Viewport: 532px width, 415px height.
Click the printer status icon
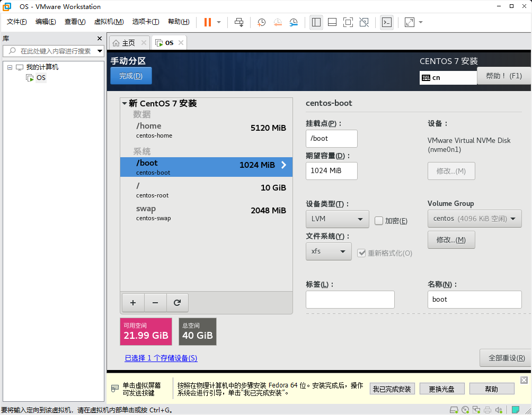pos(487,410)
